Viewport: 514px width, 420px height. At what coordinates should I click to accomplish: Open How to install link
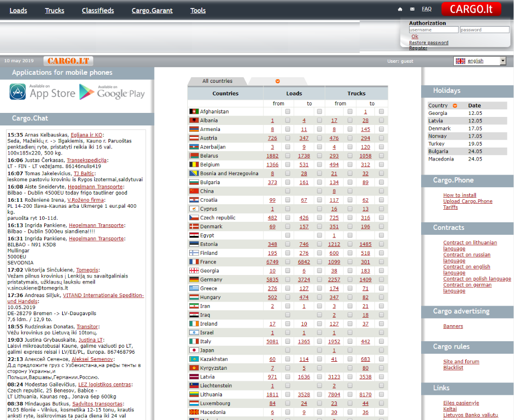tap(460, 195)
